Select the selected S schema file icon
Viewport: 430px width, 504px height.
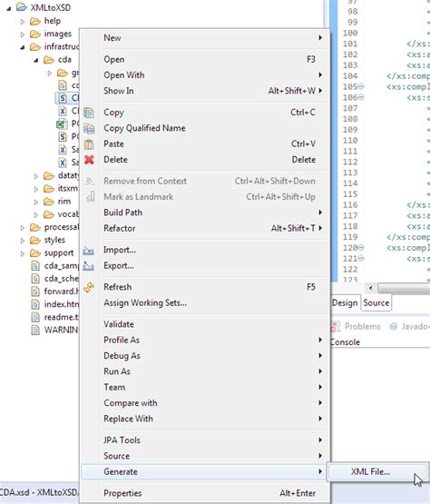pyautogui.click(x=63, y=98)
